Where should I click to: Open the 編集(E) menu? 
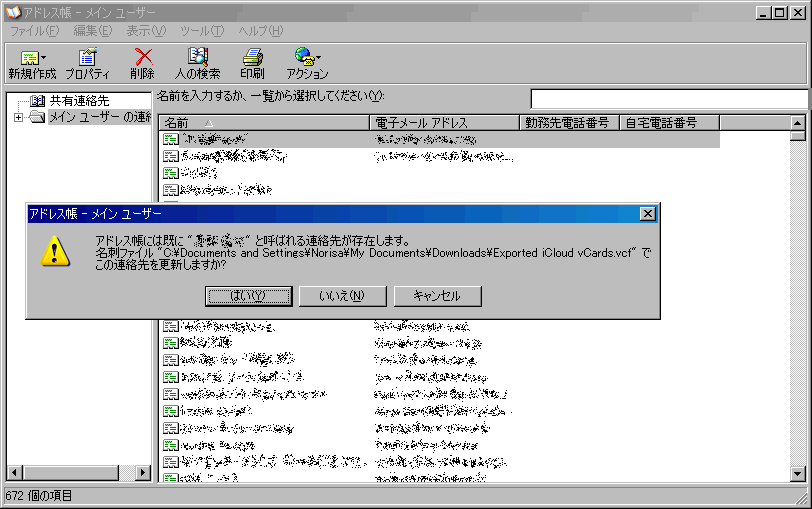point(93,31)
